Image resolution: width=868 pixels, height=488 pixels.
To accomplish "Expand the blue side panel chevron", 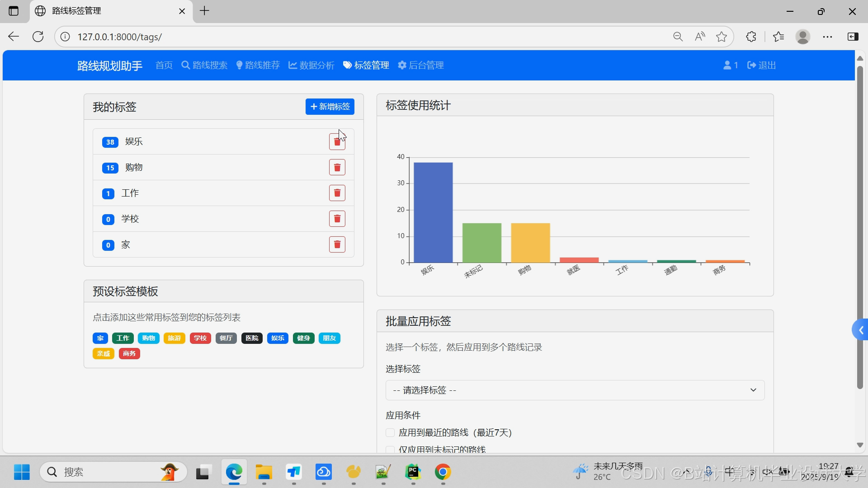I will (x=861, y=330).
